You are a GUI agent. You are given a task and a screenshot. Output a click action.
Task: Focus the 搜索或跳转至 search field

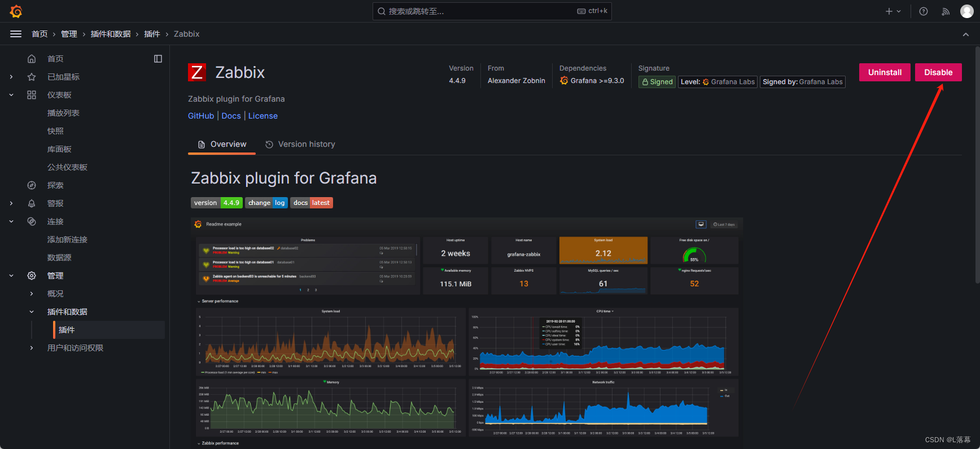pyautogui.click(x=492, y=11)
